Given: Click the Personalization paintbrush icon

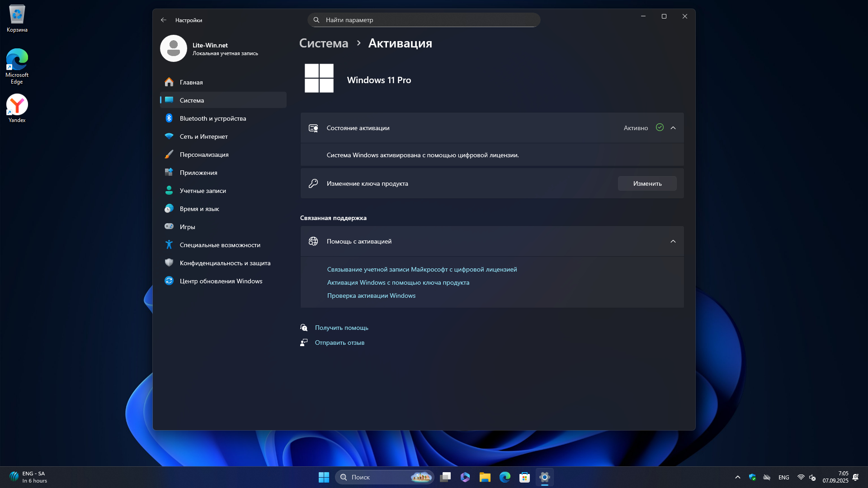Looking at the screenshot, I should [x=169, y=155].
